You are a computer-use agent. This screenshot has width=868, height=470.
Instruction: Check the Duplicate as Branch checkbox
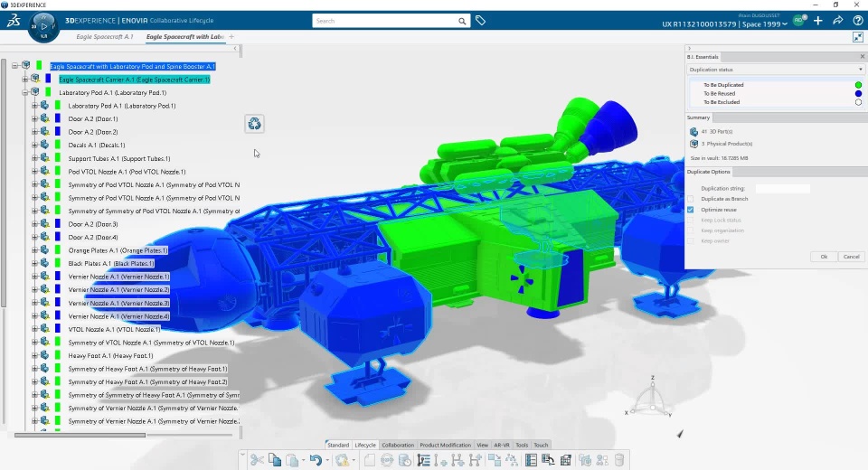click(x=690, y=199)
